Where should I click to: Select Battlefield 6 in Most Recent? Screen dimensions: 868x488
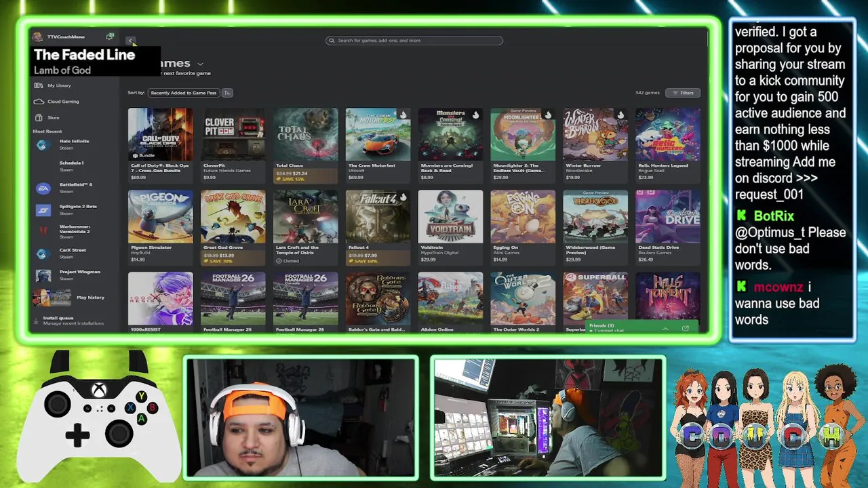coord(75,188)
